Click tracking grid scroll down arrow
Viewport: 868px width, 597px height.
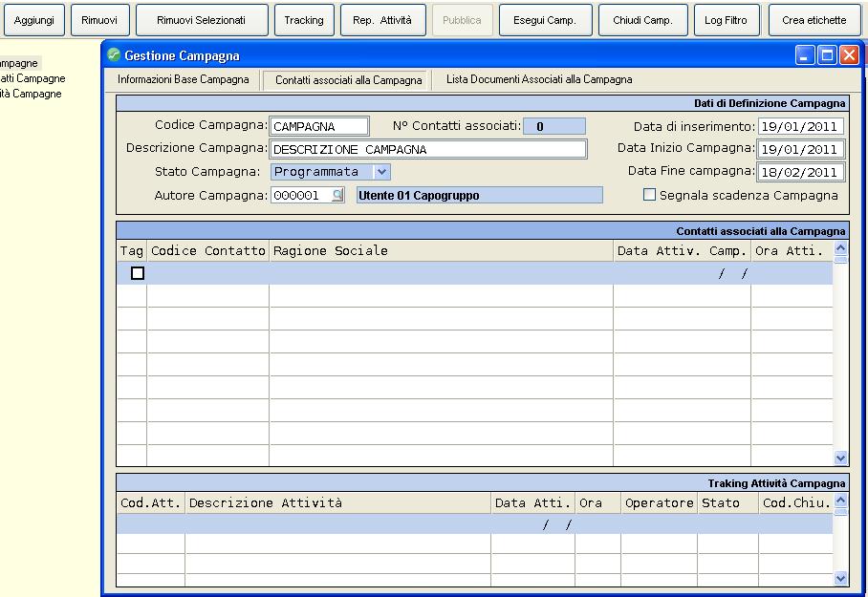pos(840,579)
